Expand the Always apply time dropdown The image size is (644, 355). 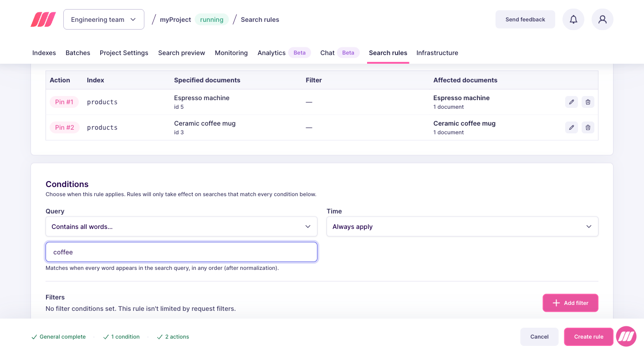click(x=462, y=227)
